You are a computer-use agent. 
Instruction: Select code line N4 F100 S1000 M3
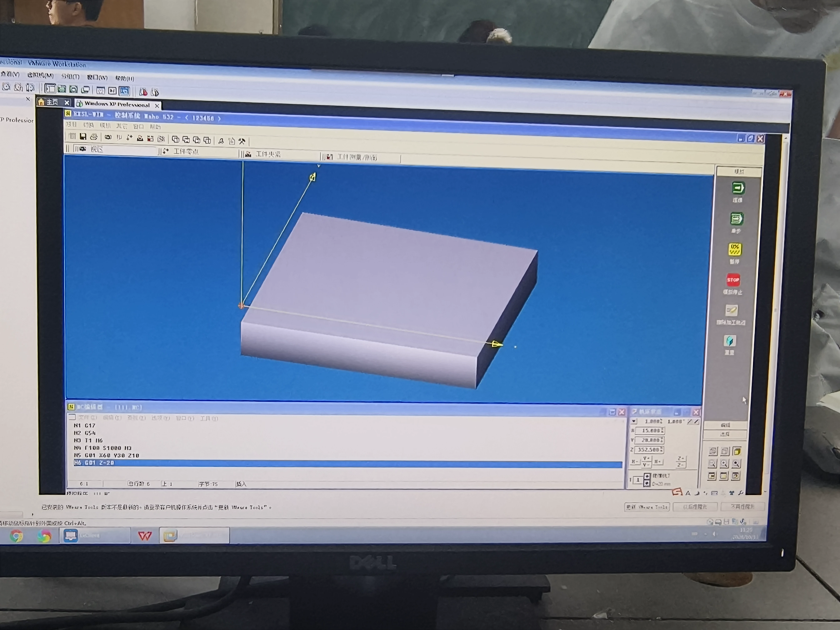(x=103, y=448)
